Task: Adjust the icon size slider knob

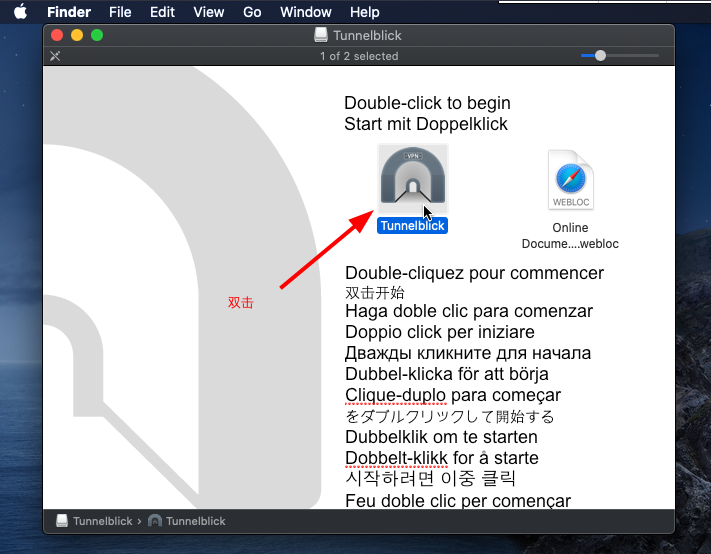Action: coord(600,56)
